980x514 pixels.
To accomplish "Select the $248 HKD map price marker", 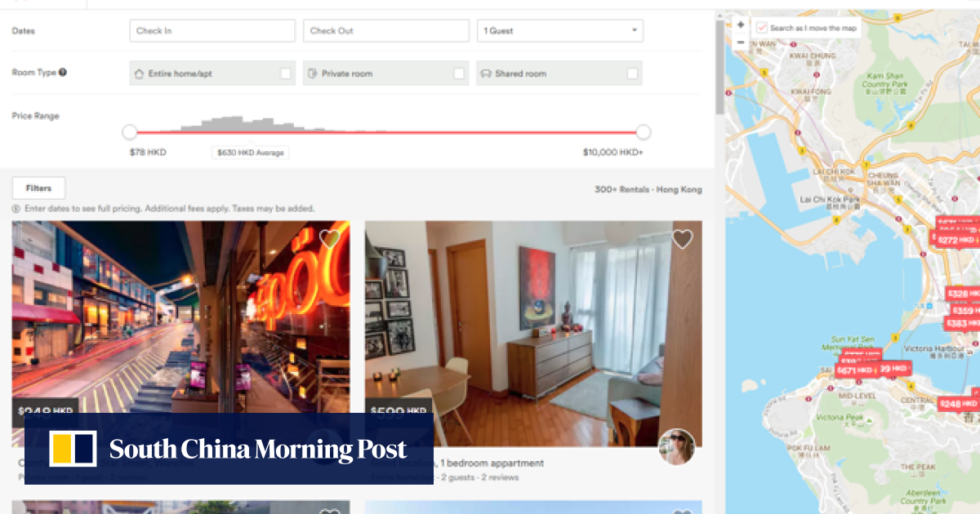I will (959, 404).
